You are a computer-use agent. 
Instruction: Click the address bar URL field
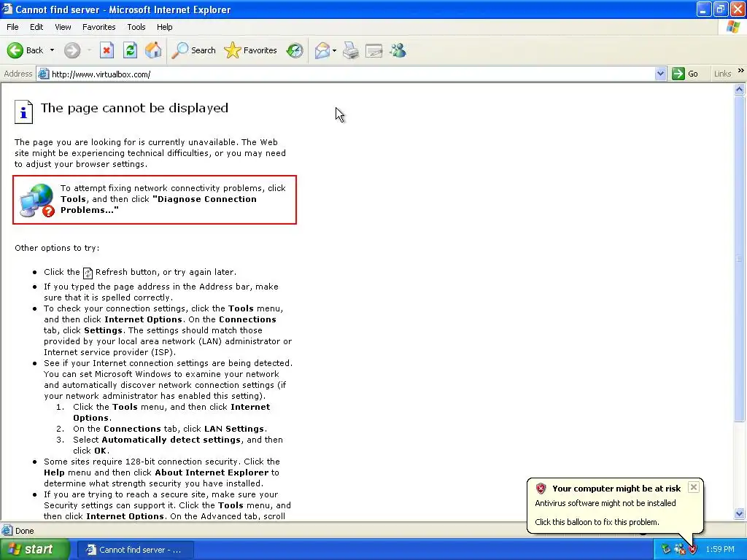click(x=352, y=74)
